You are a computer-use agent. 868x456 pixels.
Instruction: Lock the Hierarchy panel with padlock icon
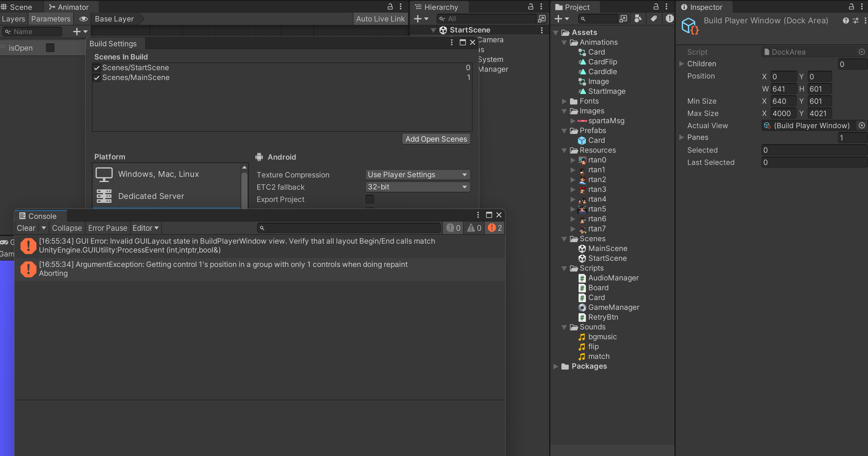[530, 7]
